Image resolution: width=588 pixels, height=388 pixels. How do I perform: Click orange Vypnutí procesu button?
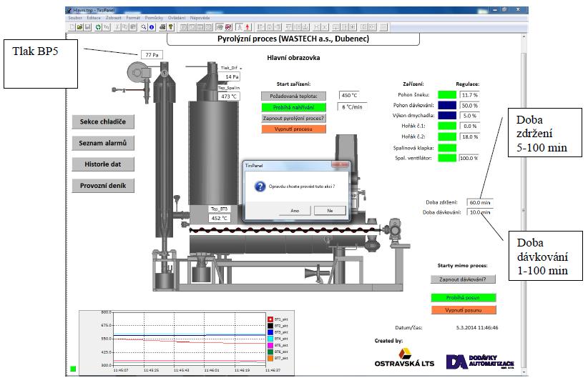coord(293,129)
